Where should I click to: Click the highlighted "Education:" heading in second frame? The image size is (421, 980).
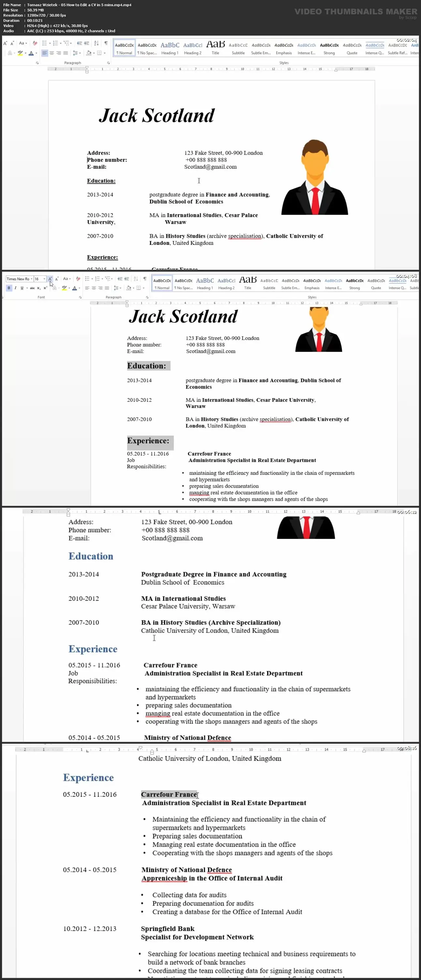pyautogui.click(x=147, y=366)
